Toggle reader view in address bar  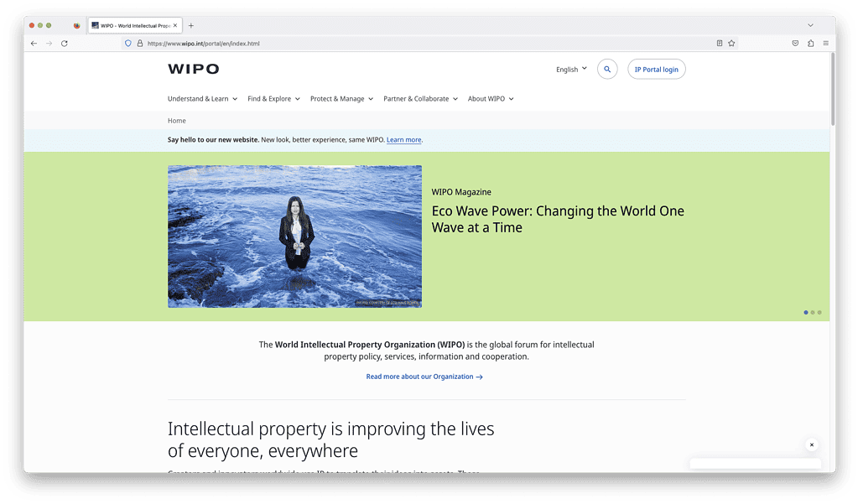720,44
